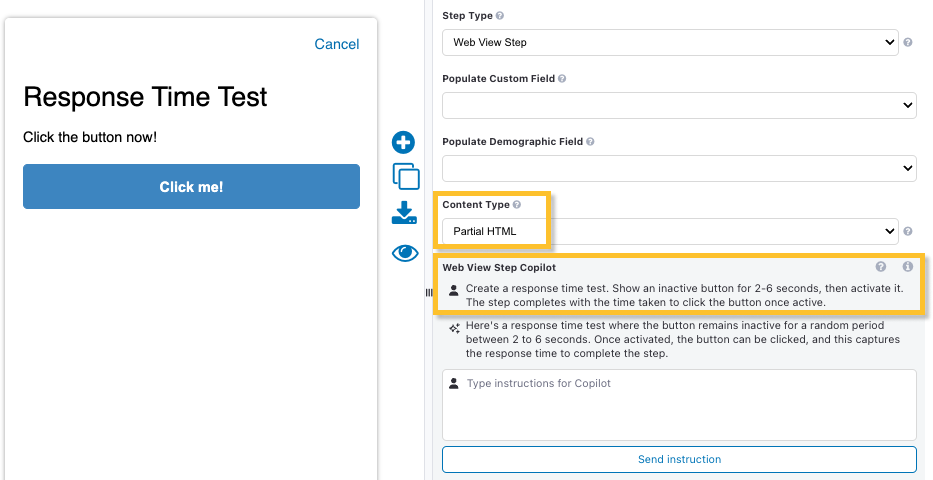Click help icon beside Content Type label

517,205
